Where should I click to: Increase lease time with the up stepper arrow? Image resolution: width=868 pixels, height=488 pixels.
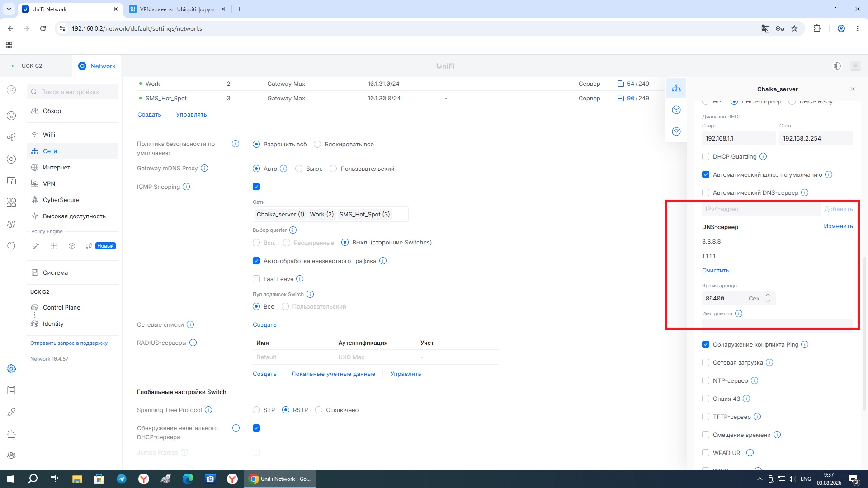click(x=768, y=295)
